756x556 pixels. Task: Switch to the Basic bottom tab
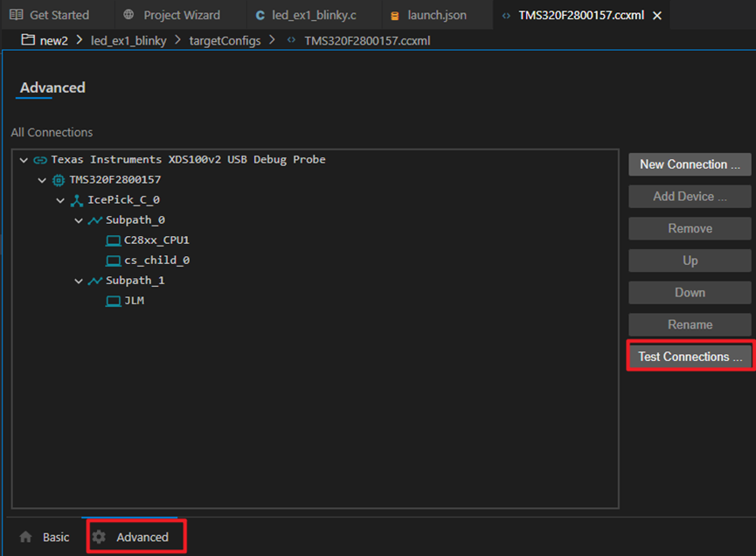coord(45,537)
